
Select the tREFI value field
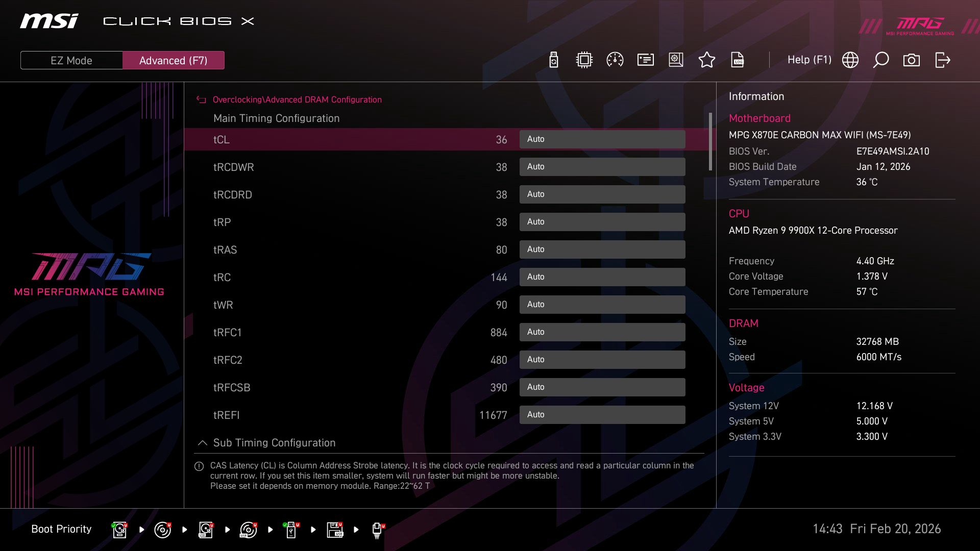coord(493,415)
